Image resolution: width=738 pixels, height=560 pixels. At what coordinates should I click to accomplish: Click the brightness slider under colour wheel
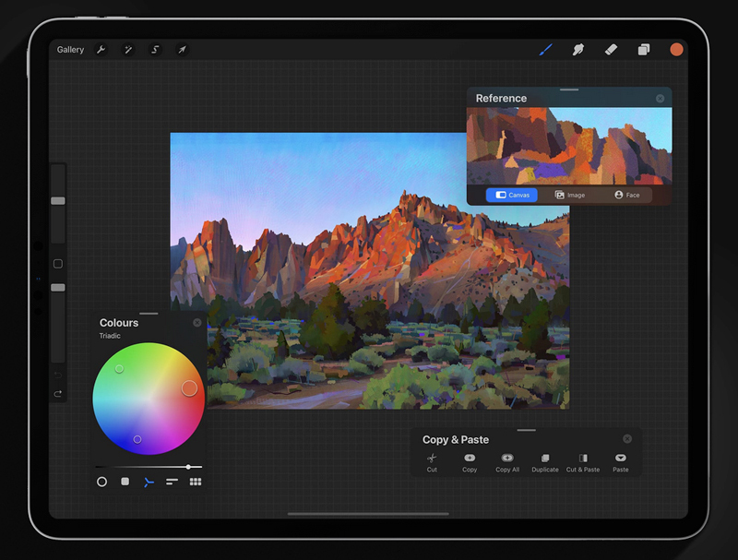point(149,467)
